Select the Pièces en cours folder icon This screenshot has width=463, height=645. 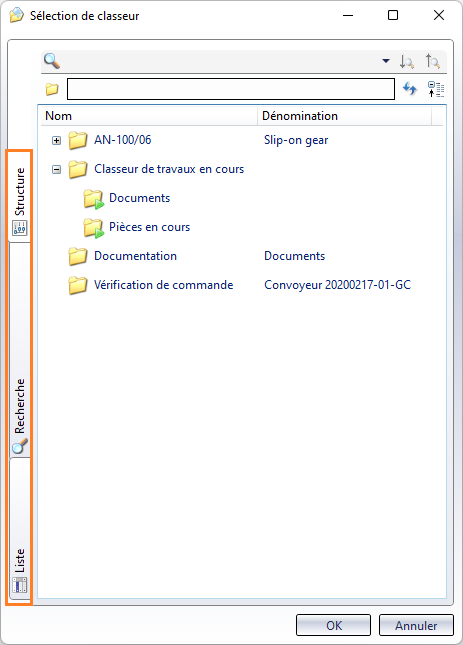93,228
